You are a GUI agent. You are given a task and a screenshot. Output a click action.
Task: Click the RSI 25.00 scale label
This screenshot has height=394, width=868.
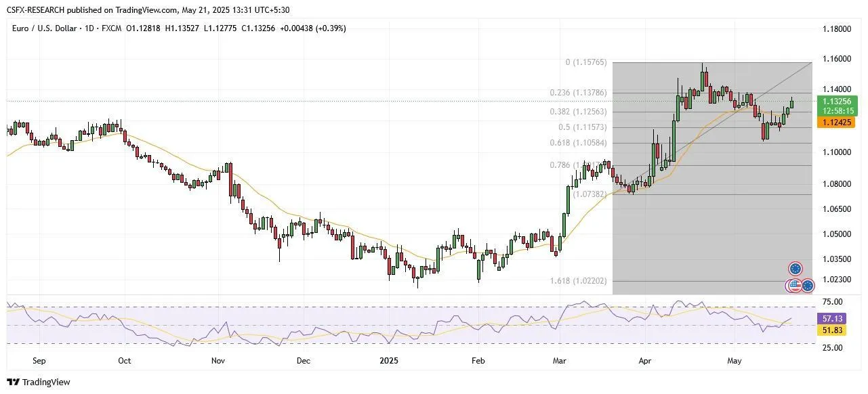pyautogui.click(x=833, y=347)
